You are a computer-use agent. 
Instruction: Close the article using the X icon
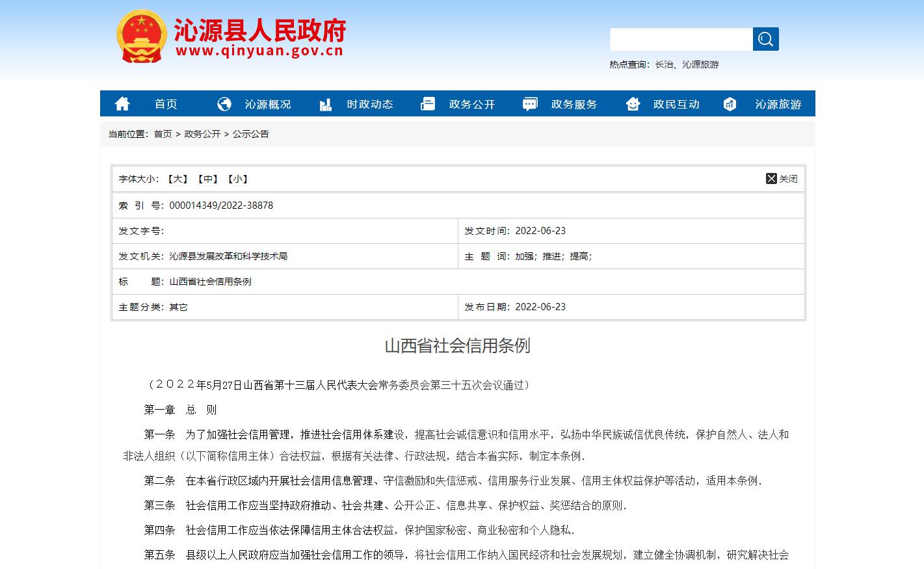coord(771,179)
